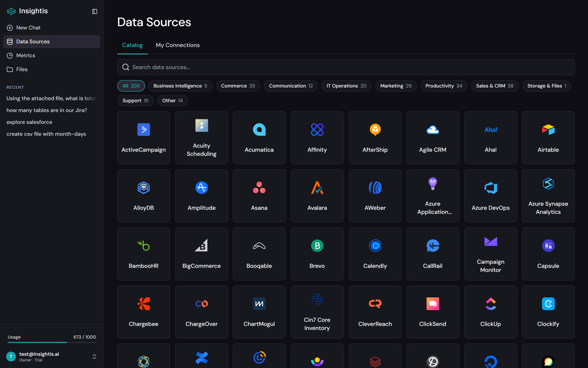Open the Azure DevOps icon
The width and height of the screenshot is (588, 368).
[x=491, y=188]
